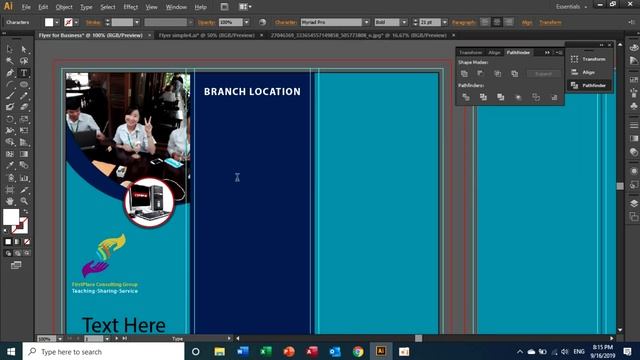Open the Myriad Pro font family dropdown
The height and width of the screenshot is (360, 640).
click(366, 22)
